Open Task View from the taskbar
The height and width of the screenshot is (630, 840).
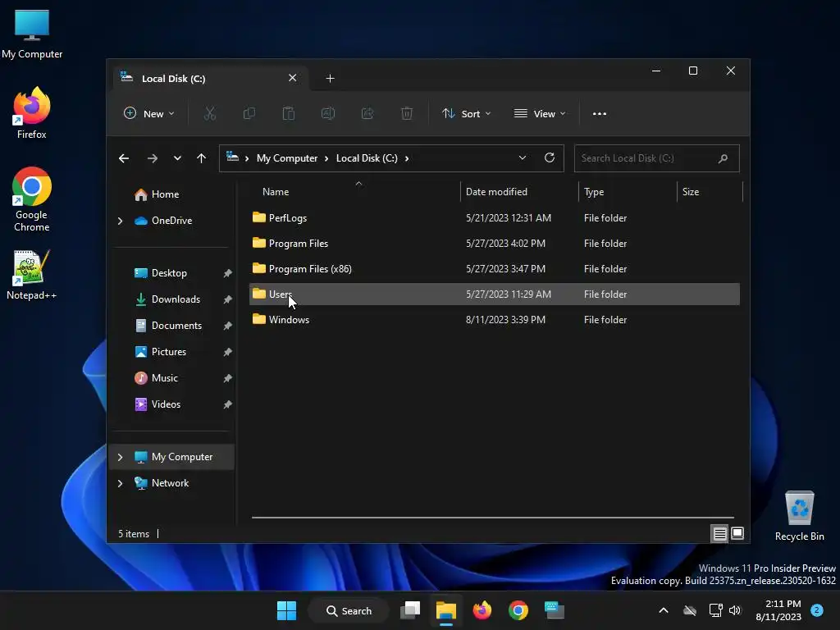410,610
